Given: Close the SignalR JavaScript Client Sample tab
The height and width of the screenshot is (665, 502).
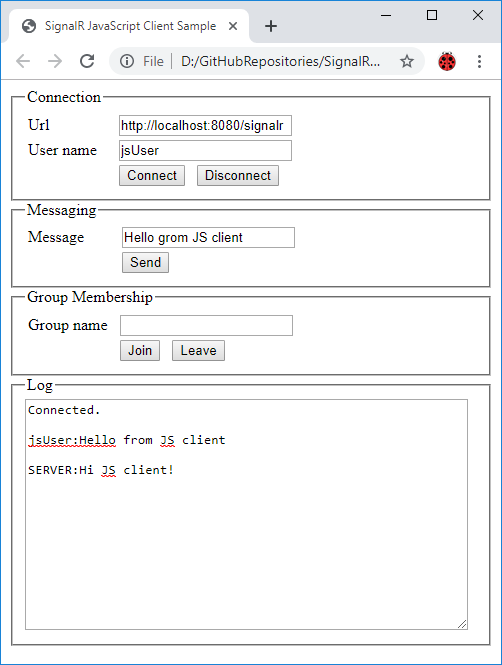Looking at the screenshot, I should point(233,26).
